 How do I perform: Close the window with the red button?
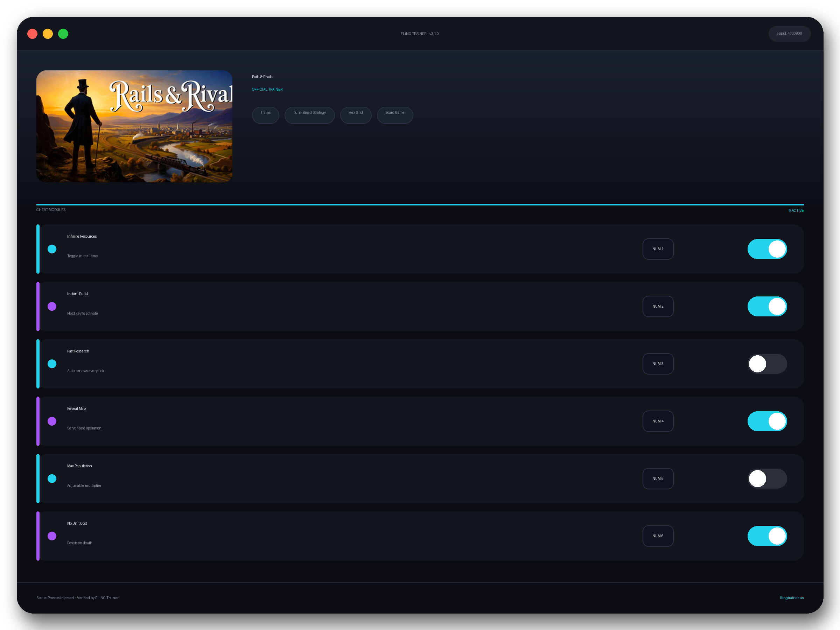33,34
